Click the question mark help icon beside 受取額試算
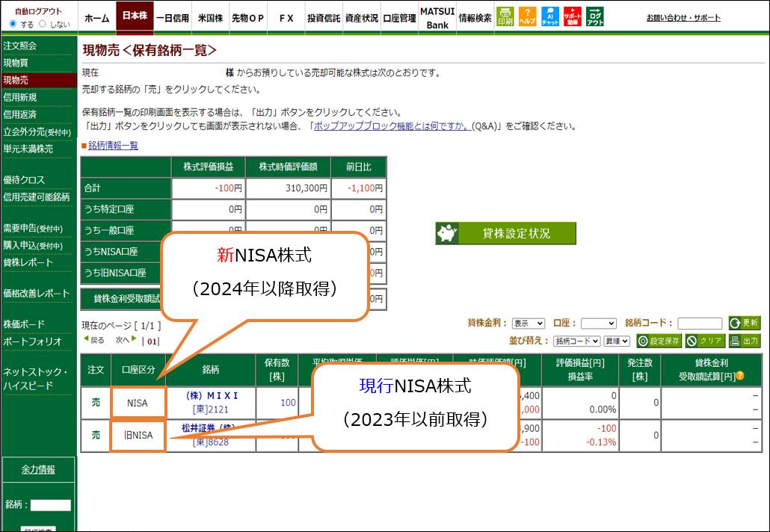 (x=740, y=376)
